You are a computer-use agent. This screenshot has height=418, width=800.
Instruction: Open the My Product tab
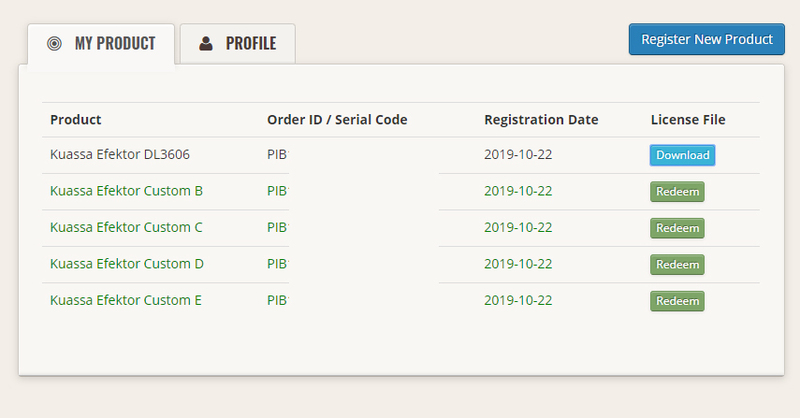point(102,44)
